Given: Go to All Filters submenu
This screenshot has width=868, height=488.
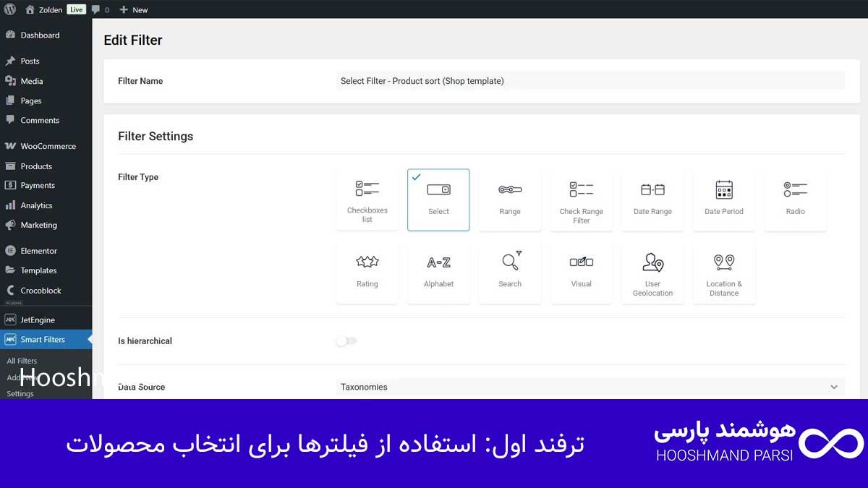Looking at the screenshot, I should 22,361.
